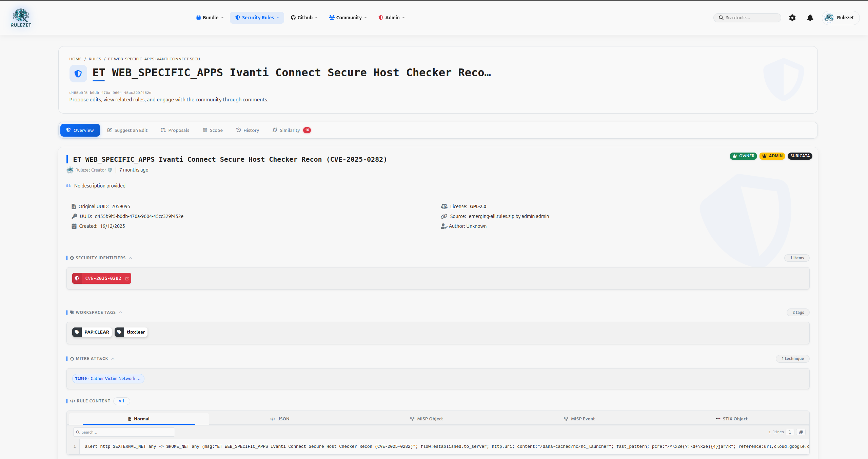Open the Security Rules dropdown menu
This screenshot has width=868, height=459.
pyautogui.click(x=257, y=18)
